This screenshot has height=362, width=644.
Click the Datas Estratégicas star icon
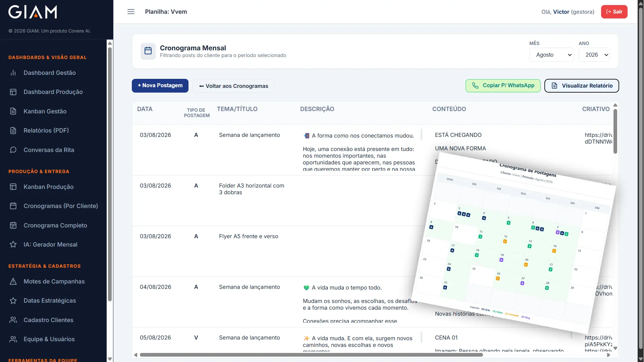(13, 301)
